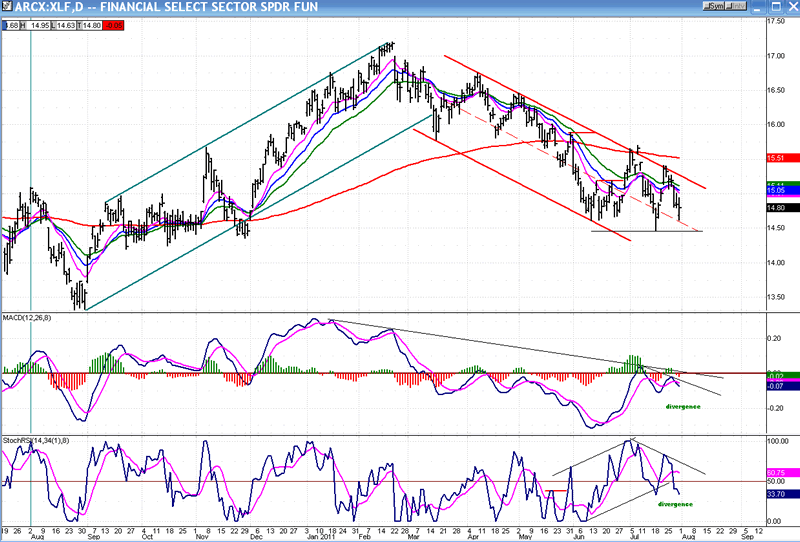The width and height of the screenshot is (800, 542).
Task: Select the navy -0.07 MACD value label
Action: (x=777, y=385)
